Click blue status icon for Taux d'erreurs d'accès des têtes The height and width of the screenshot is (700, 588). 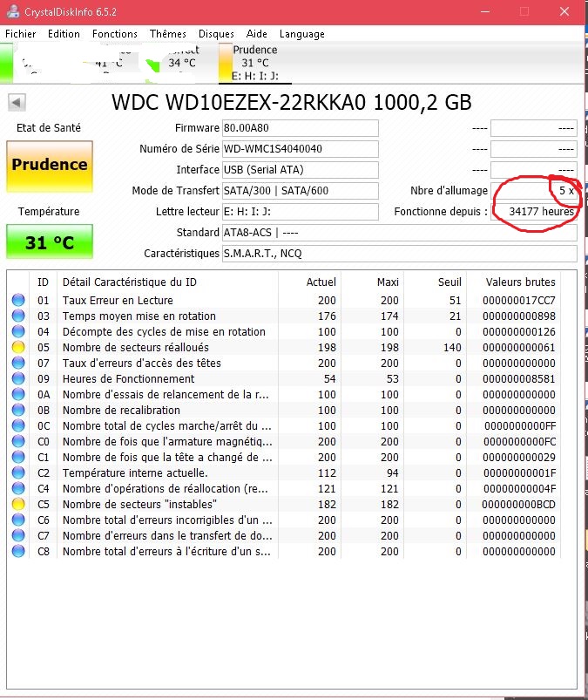pyautogui.click(x=18, y=363)
